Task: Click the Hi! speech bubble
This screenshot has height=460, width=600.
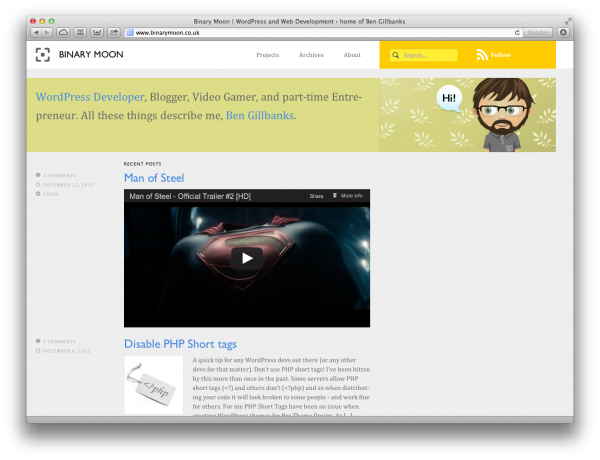Action: pos(449,98)
